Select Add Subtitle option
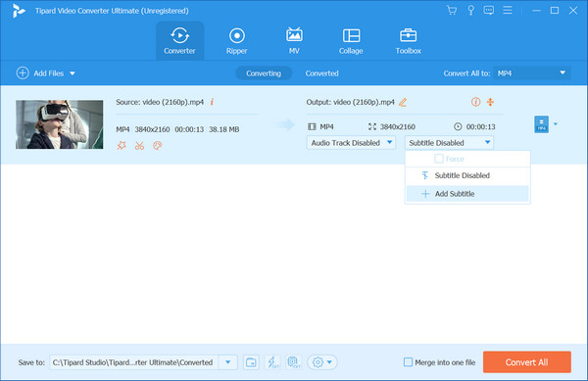 (467, 194)
